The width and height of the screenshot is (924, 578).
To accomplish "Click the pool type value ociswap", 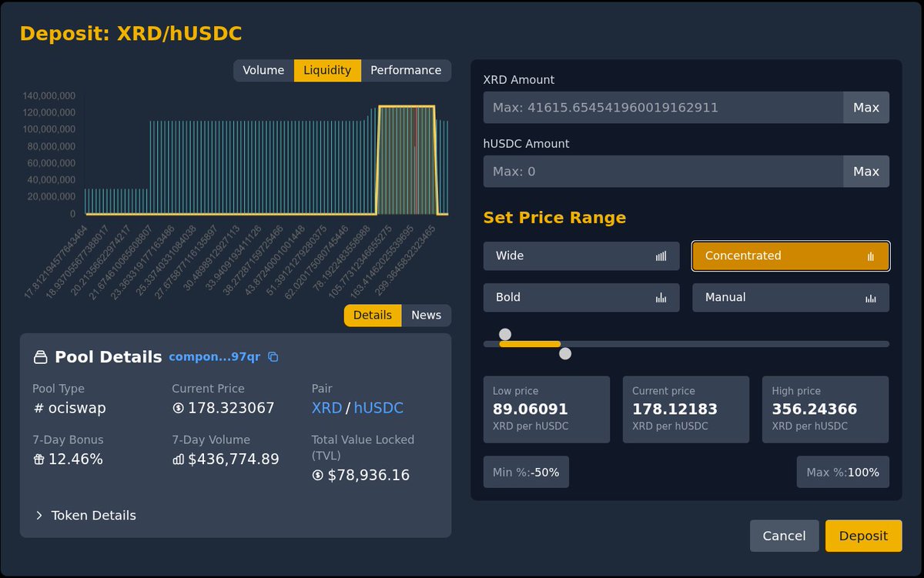I will 77,408.
